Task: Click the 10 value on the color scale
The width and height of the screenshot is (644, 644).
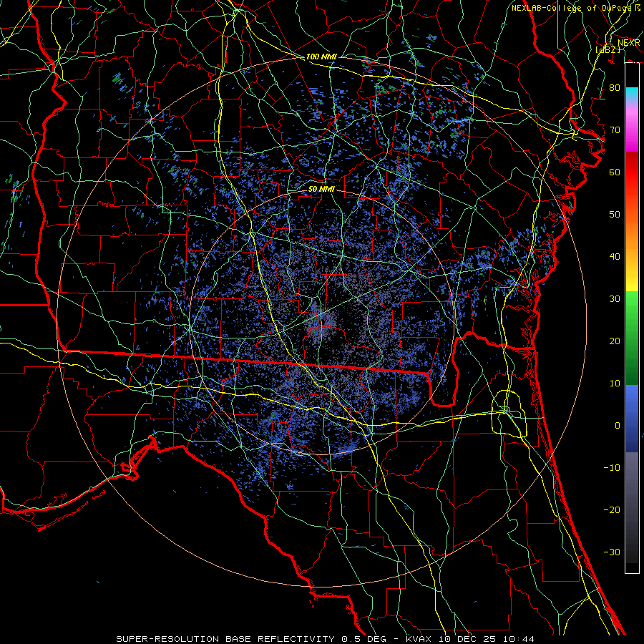Action: 615,384
